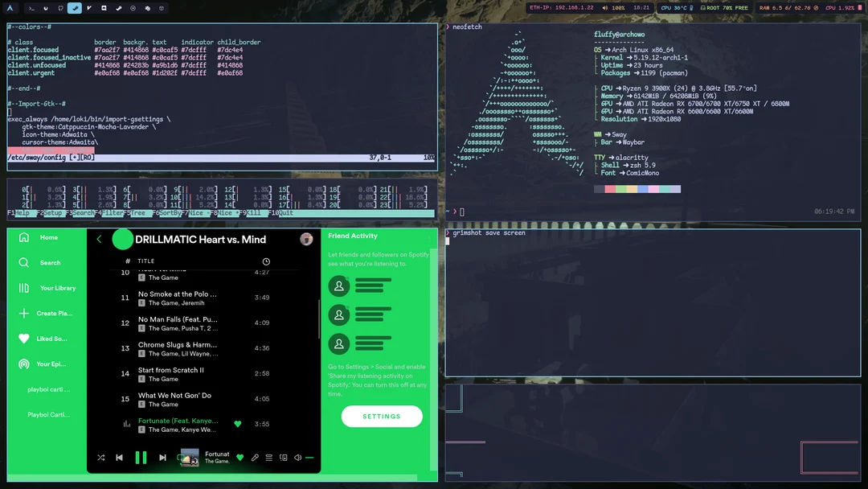
Task: Click the Fortunate album art thumbnail
Action: tap(189, 457)
